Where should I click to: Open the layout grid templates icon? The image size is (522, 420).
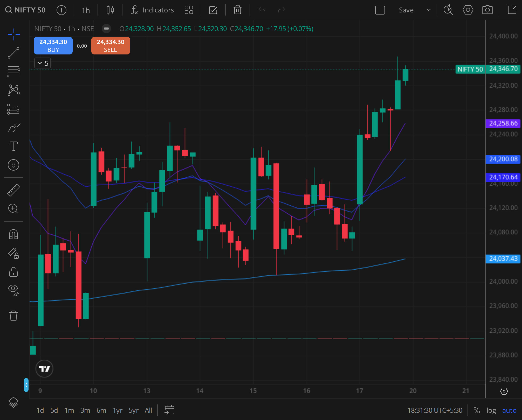[x=189, y=10]
